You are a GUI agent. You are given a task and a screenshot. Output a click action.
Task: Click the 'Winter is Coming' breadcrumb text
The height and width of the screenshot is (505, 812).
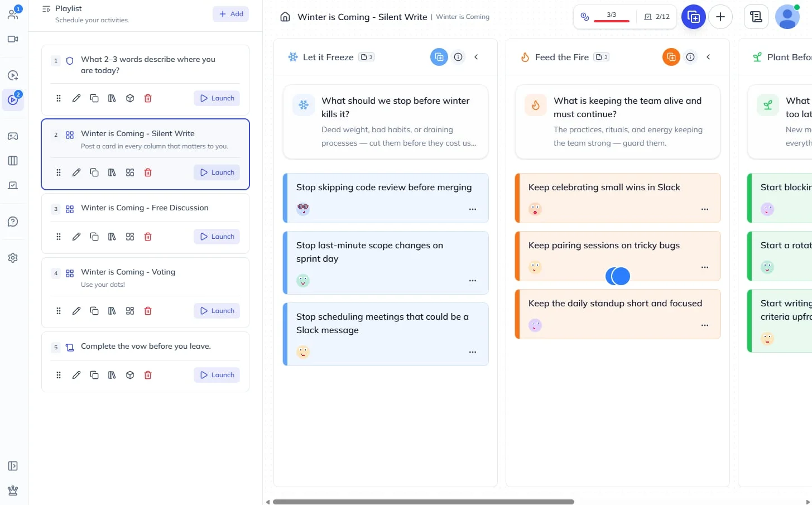coord(463,17)
